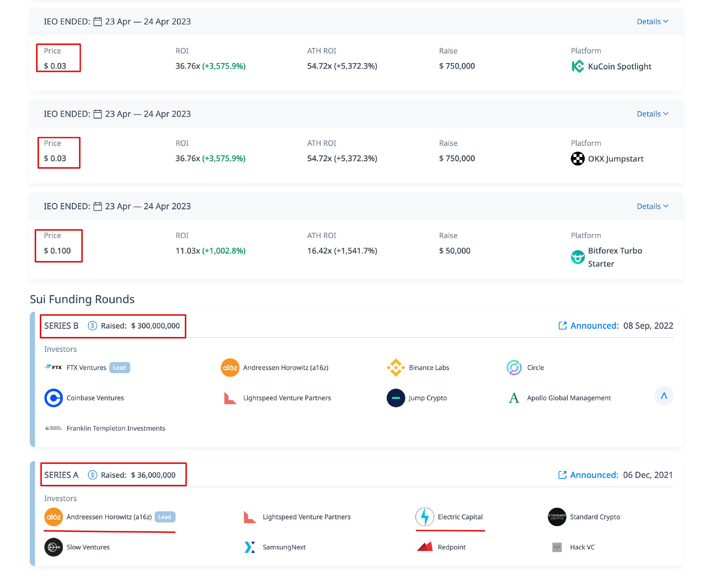Click the FTX Ventures logo
This screenshot has height=585, width=728.
[53, 367]
